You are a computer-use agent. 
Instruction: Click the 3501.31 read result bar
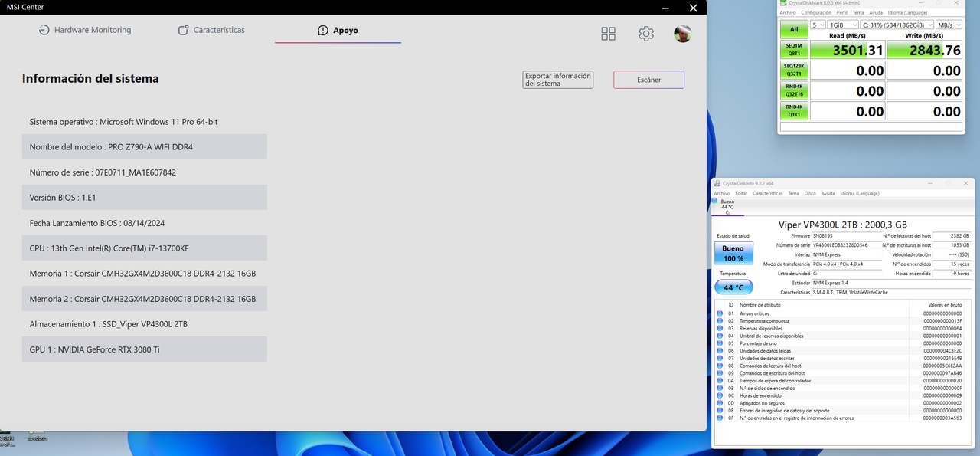tap(848, 50)
